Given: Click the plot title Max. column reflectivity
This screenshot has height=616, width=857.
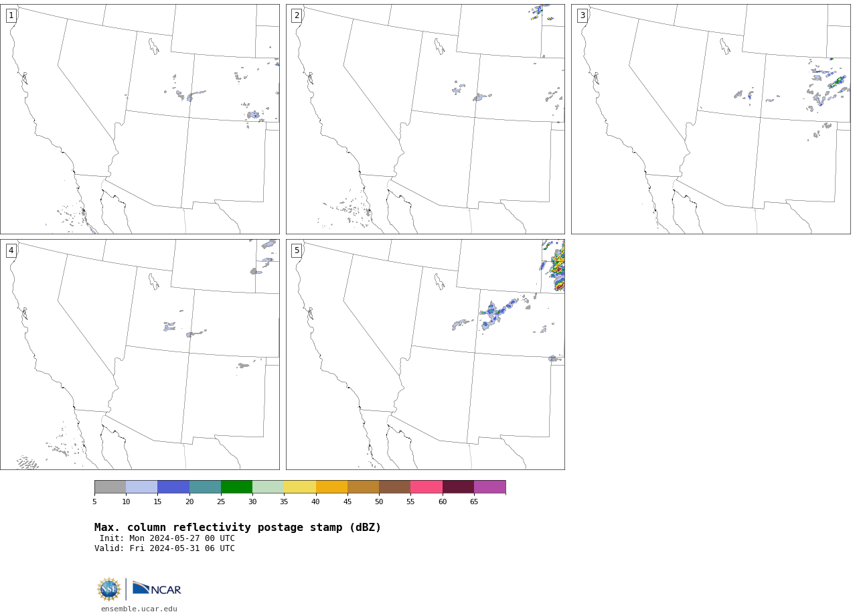Looking at the screenshot, I should click(x=238, y=528).
